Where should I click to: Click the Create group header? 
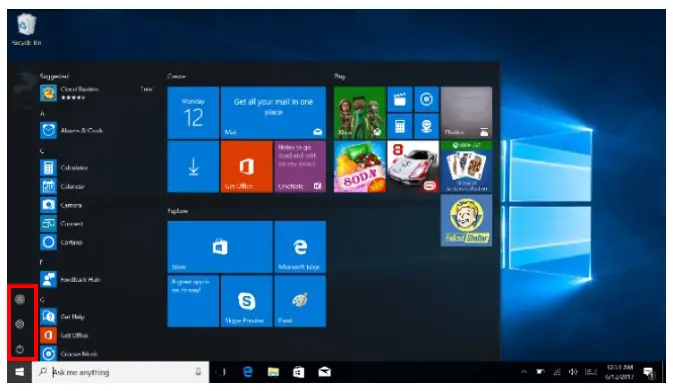tap(176, 76)
